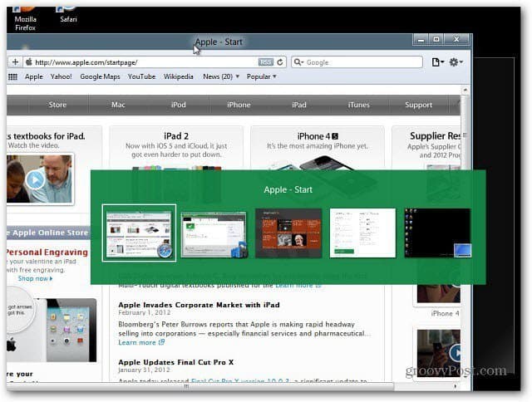Go to the iPhone nav tab
The height and width of the screenshot is (402, 532).
tap(239, 105)
